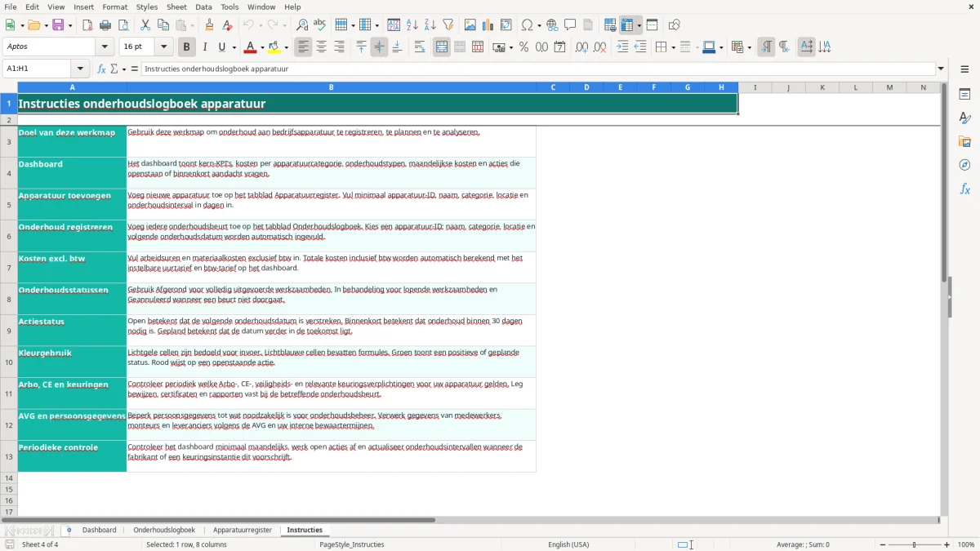The image size is (980, 551).
Task: Open the Function Wizard
Action: pos(102,69)
